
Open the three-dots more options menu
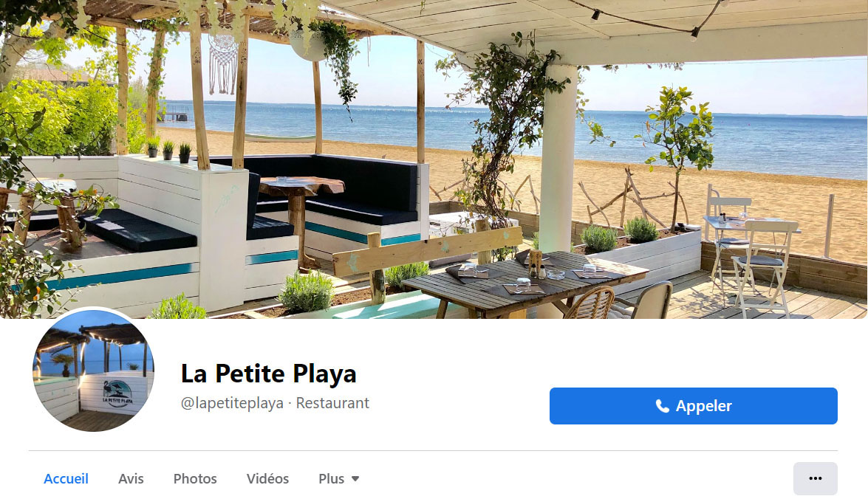tap(815, 478)
